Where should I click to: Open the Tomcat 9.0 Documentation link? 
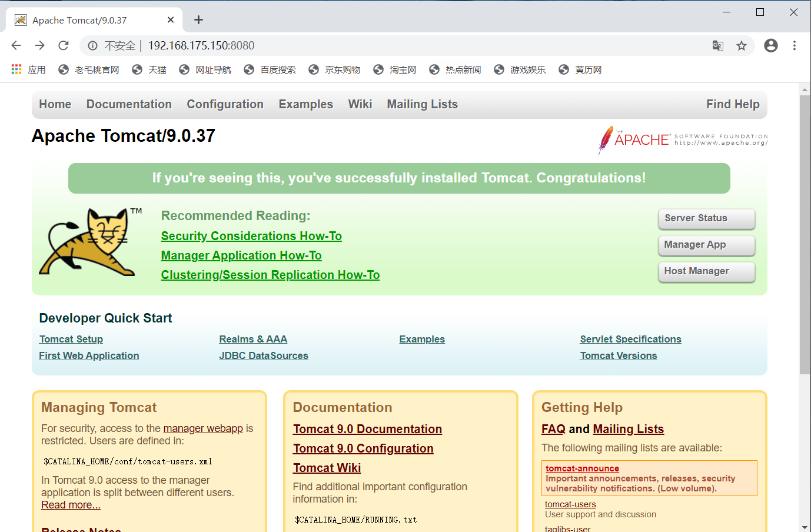tap(367, 429)
